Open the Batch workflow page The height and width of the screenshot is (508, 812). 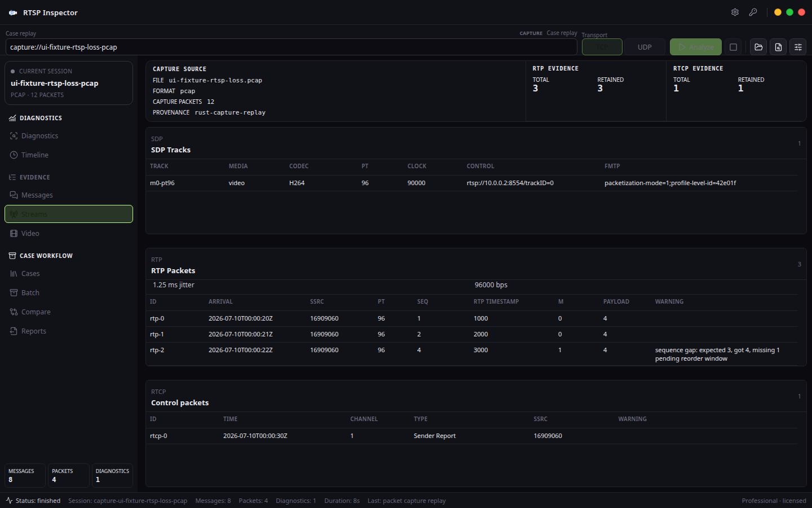(x=69, y=293)
